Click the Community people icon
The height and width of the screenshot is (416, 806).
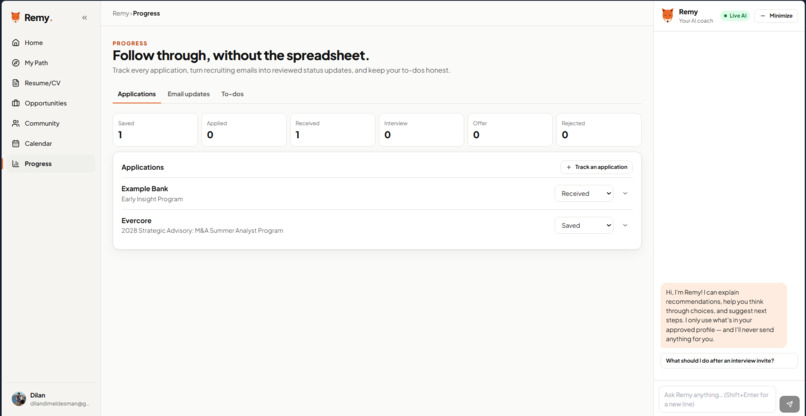click(15, 123)
